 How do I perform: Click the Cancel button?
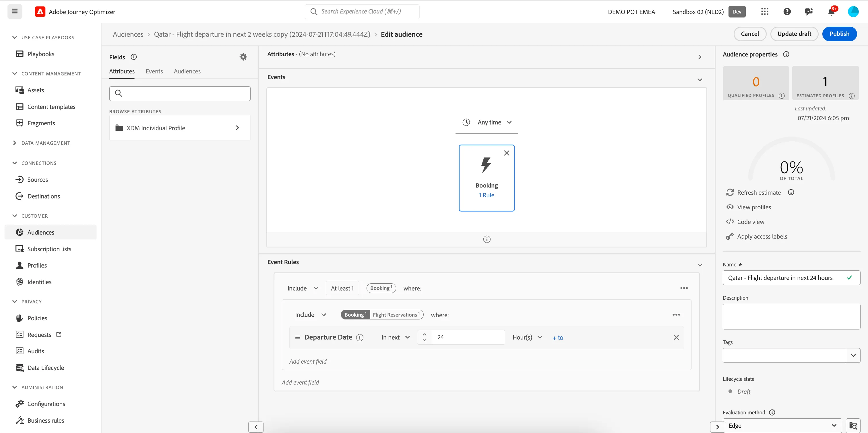750,34
